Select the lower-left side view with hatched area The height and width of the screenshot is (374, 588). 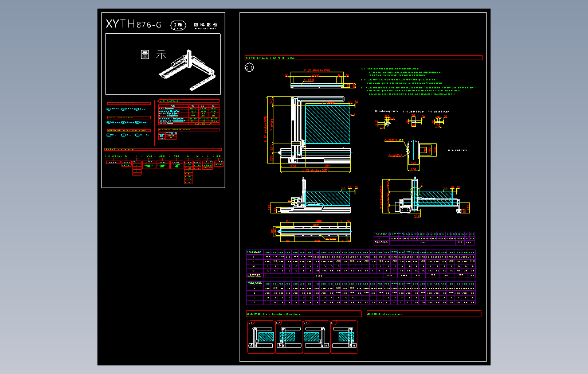[312, 196]
